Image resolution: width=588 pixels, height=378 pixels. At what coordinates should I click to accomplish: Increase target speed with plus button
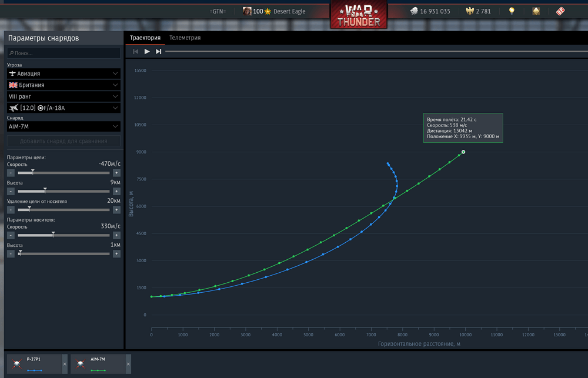pyautogui.click(x=116, y=173)
